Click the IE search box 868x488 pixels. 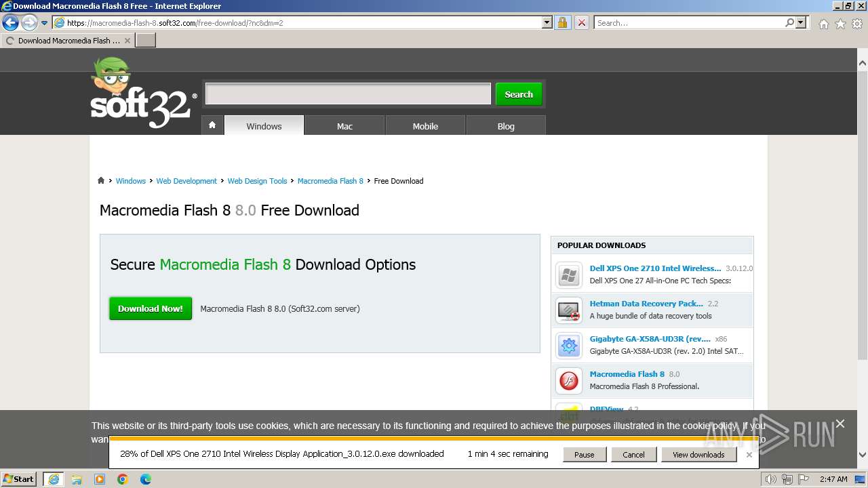pos(688,22)
